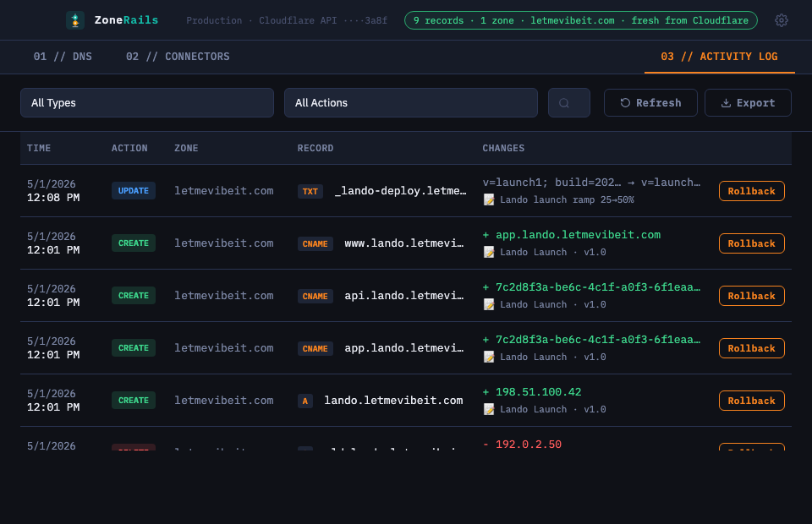Click the Lando launch ramp 25→50% note
The width and height of the screenshot is (812, 524).
click(x=567, y=199)
